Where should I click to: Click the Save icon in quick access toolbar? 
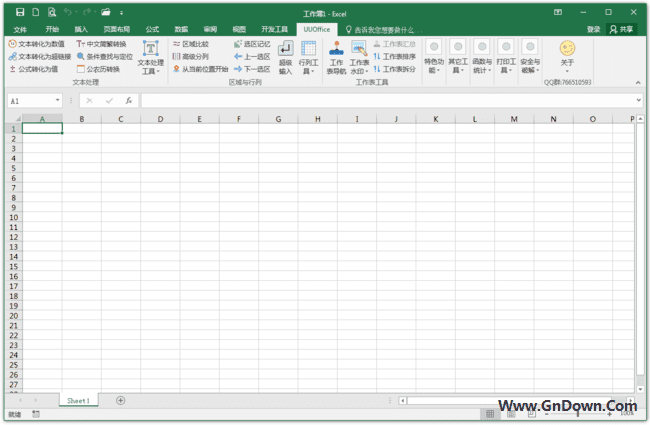click(20, 12)
